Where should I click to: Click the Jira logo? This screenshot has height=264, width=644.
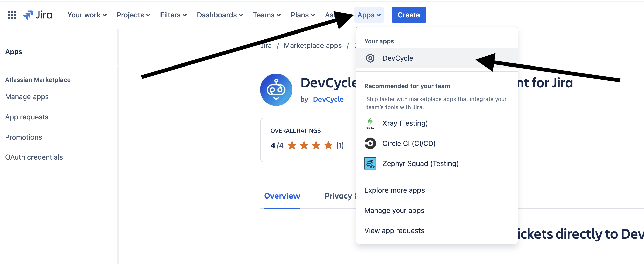tap(38, 15)
